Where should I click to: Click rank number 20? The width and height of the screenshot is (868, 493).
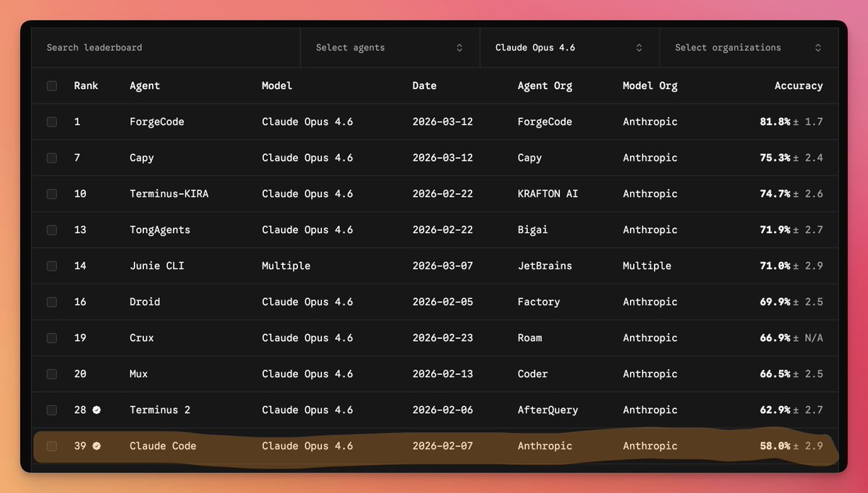80,374
